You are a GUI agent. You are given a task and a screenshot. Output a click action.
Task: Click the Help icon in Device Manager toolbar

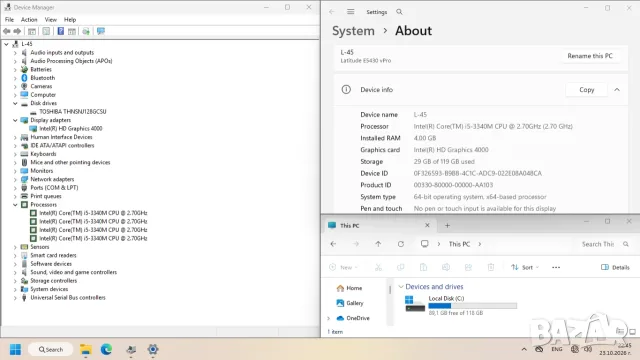point(60,31)
